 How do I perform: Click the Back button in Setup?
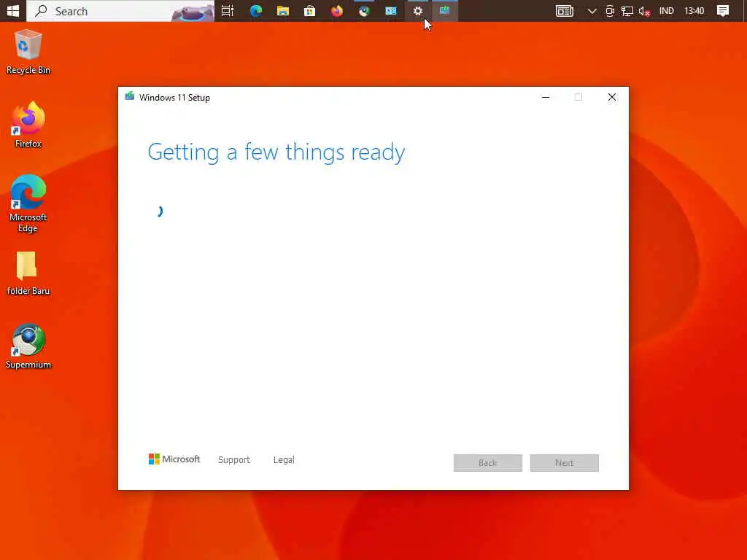tap(488, 463)
